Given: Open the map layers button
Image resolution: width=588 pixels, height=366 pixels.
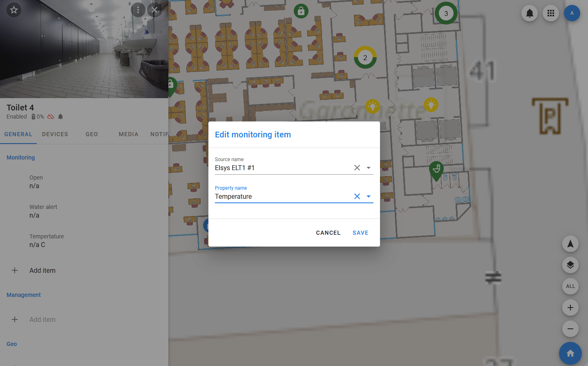Looking at the screenshot, I should click(570, 265).
